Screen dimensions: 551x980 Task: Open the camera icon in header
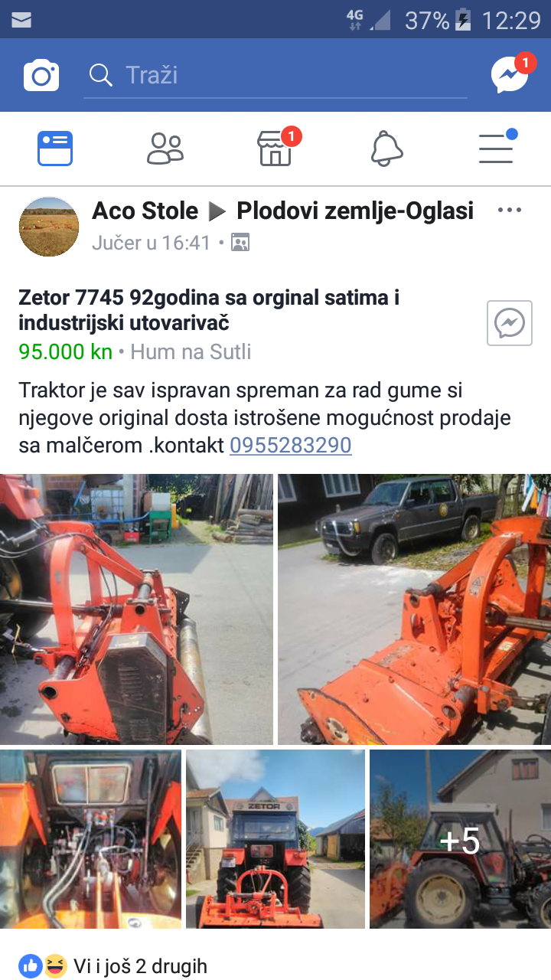point(41,76)
